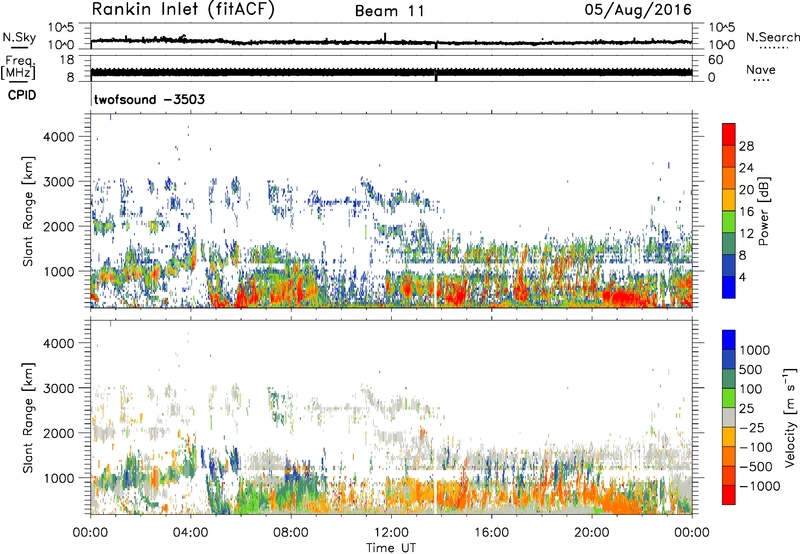Click the left '10^5' noise axis label
The width and height of the screenshot is (800, 554).
(x=61, y=28)
